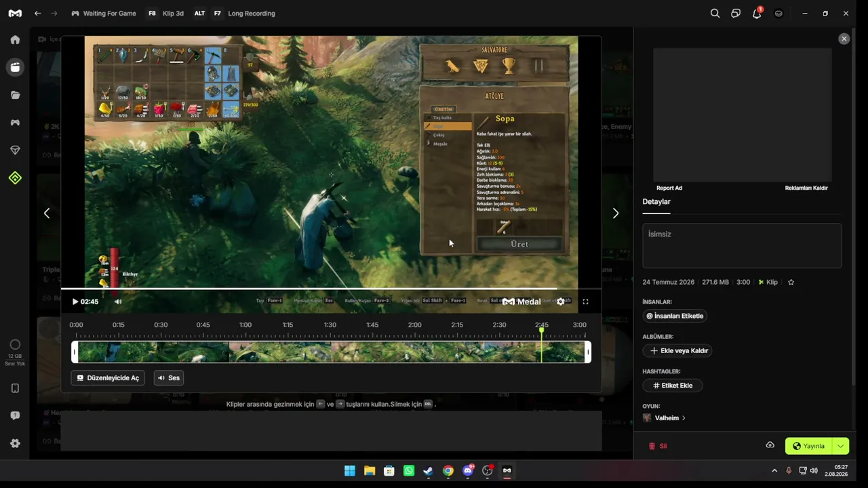This screenshot has width=868, height=488.
Task: Go forward with the right arrow
Action: 54,14
